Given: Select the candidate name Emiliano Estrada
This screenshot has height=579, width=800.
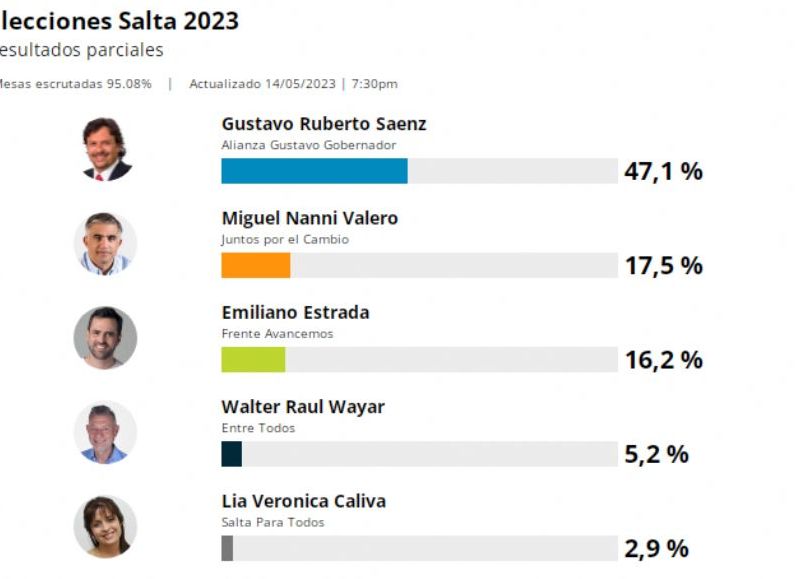Looking at the screenshot, I should click(295, 312).
